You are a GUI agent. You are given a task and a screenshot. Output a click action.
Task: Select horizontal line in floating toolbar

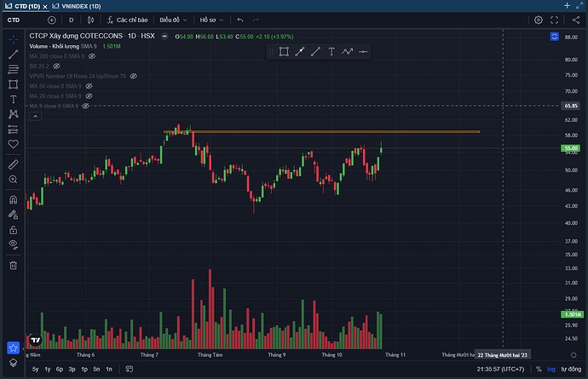tap(363, 52)
